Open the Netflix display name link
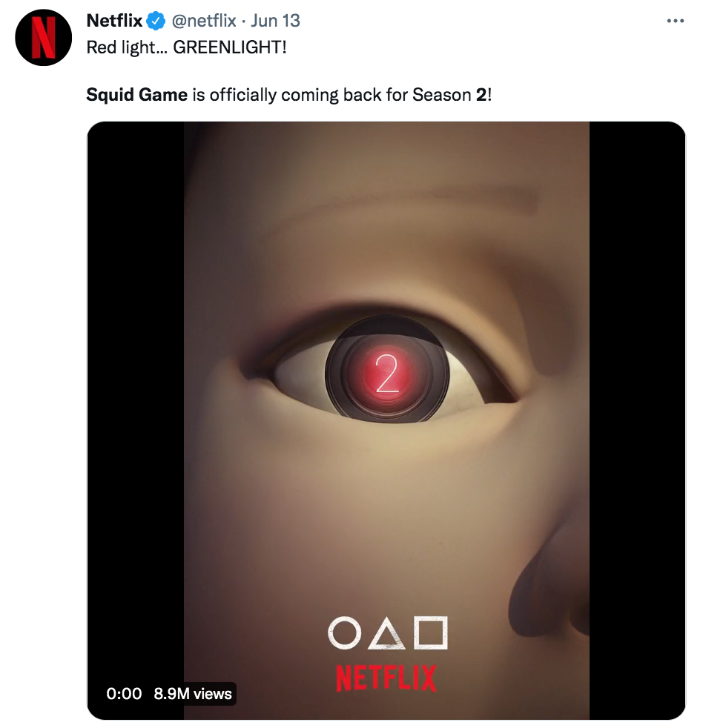The image size is (706, 728). [114, 21]
